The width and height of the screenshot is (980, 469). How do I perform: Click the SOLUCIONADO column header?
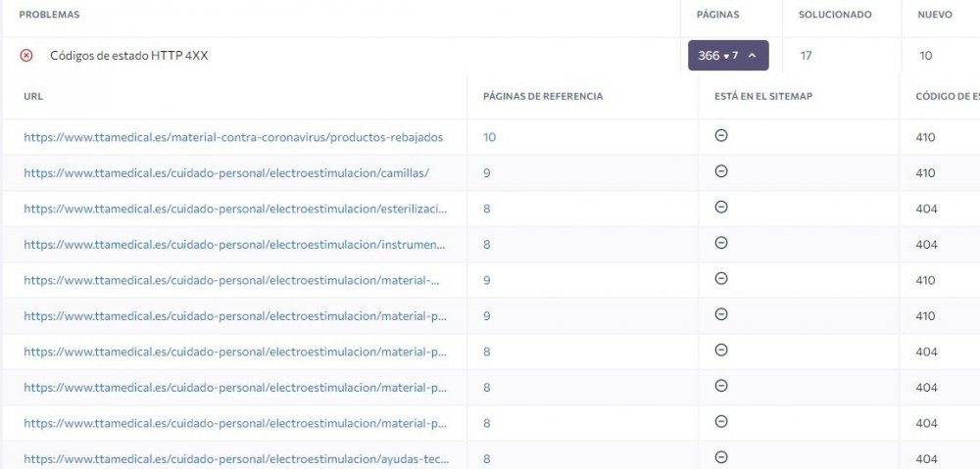coord(835,15)
